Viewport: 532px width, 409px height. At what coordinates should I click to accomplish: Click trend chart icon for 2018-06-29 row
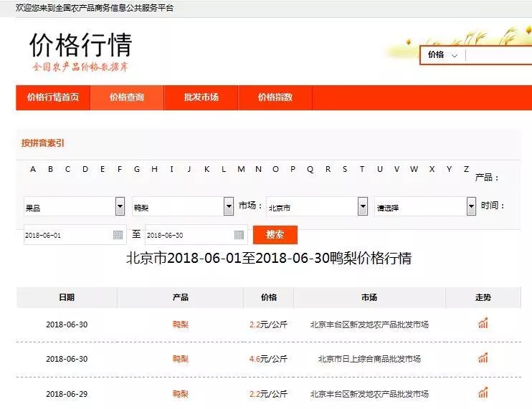483,393
